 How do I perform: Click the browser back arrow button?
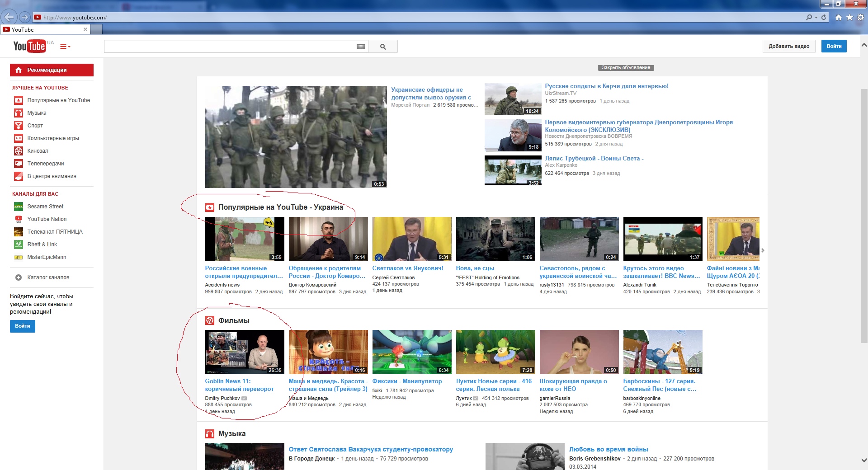(x=9, y=17)
